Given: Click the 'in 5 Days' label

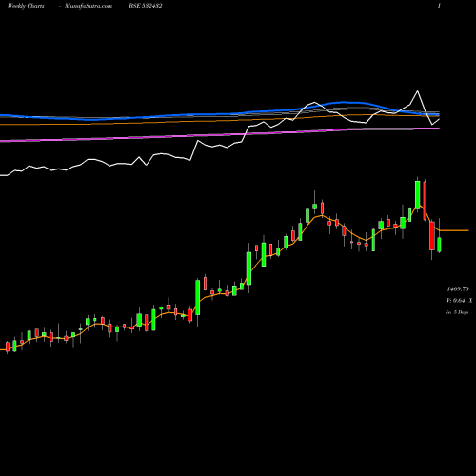Looking at the screenshot, I should tap(457, 312).
